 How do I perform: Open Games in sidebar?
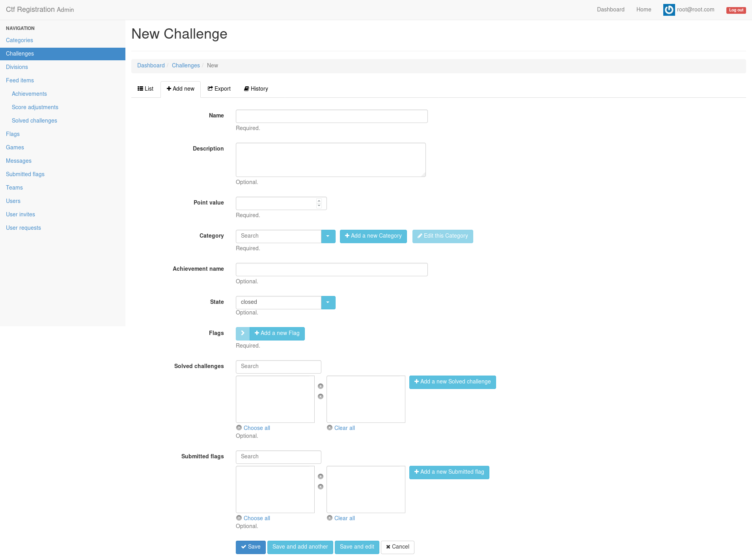coord(63,147)
